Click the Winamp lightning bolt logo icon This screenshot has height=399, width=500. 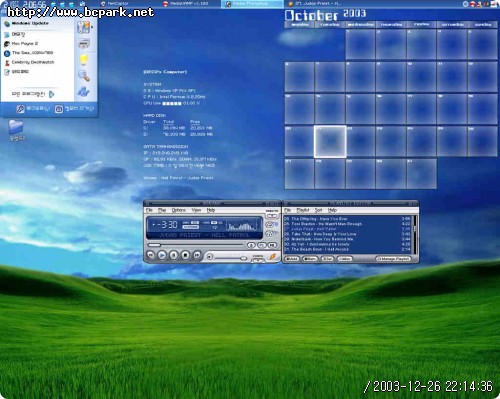273,256
